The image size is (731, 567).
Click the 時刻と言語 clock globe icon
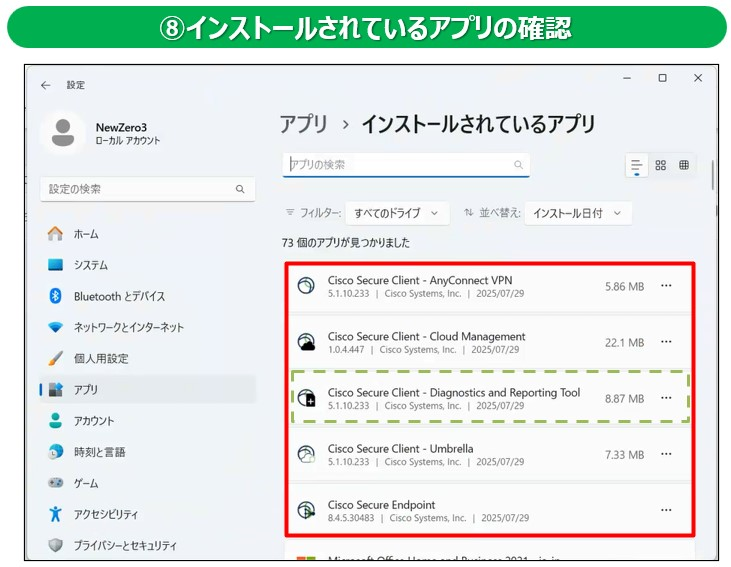point(55,452)
